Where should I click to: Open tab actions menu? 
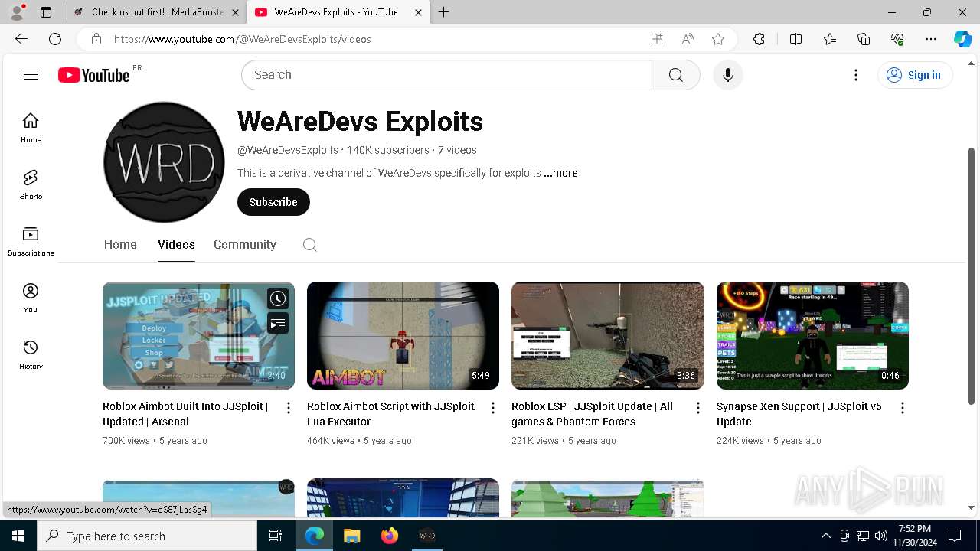coord(46,12)
